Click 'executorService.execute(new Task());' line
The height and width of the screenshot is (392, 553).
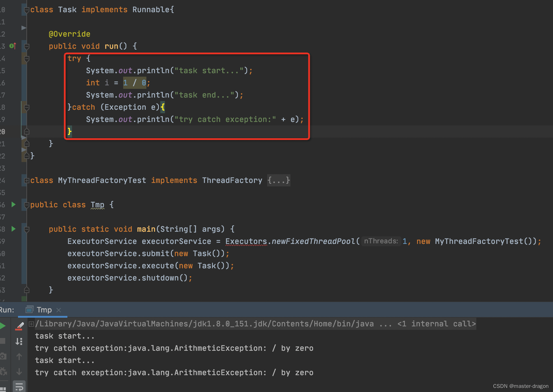point(151,266)
